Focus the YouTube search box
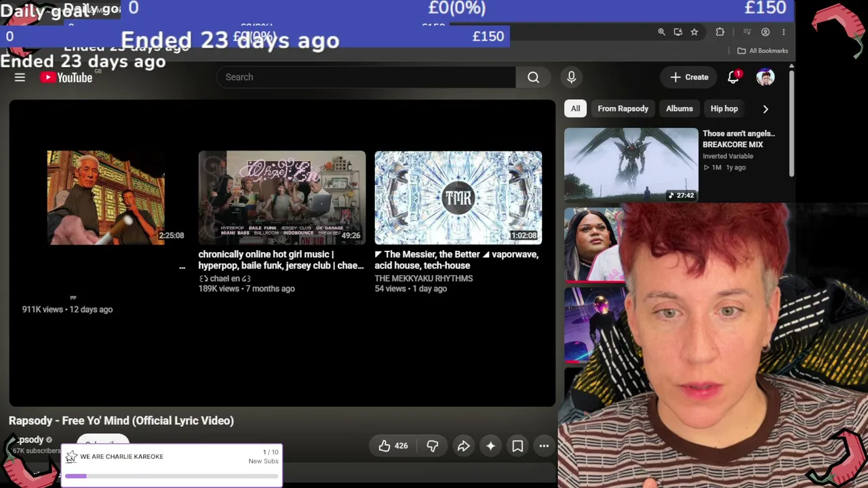This screenshot has height=488, width=868. tap(366, 77)
